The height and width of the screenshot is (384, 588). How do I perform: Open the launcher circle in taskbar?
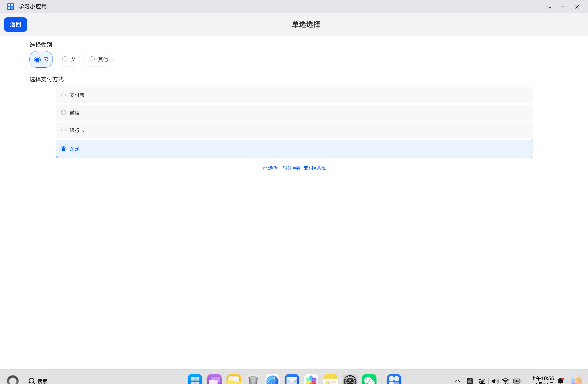coord(13,380)
